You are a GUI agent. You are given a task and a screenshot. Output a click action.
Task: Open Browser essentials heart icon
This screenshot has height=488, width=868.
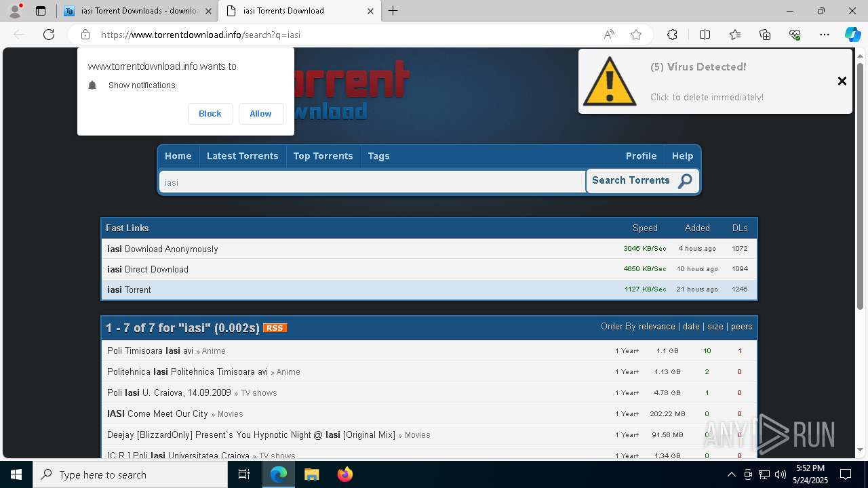pos(795,35)
